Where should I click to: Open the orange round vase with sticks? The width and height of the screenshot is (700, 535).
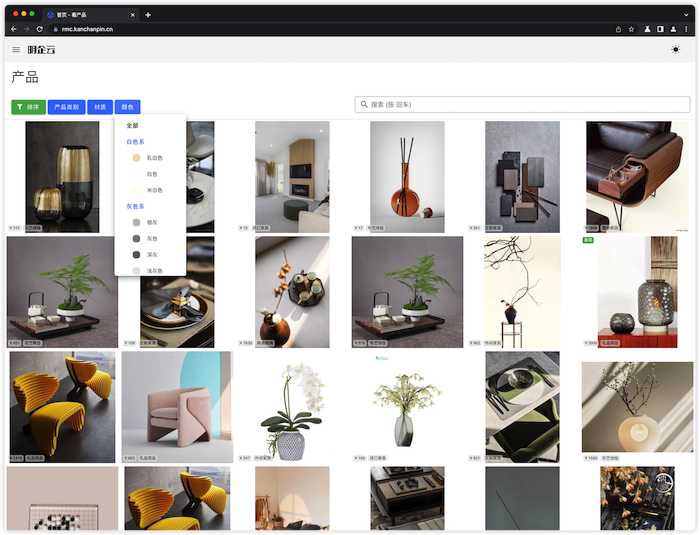coord(407,177)
